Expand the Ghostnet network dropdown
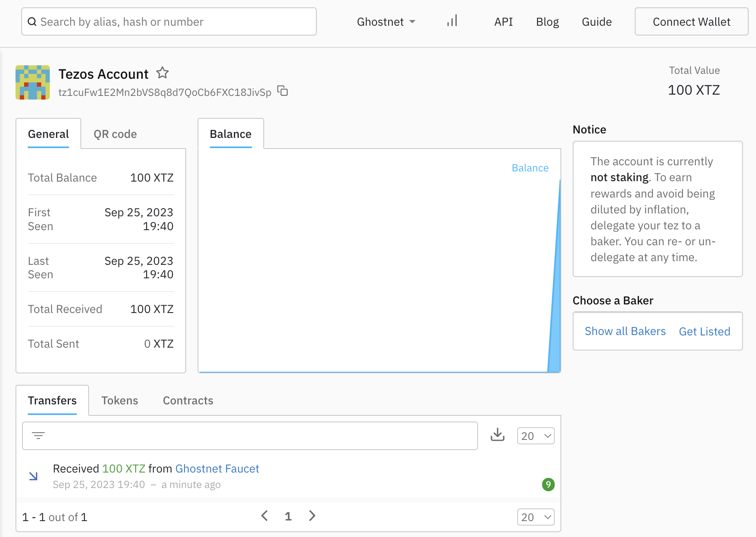The image size is (756, 537). [386, 22]
